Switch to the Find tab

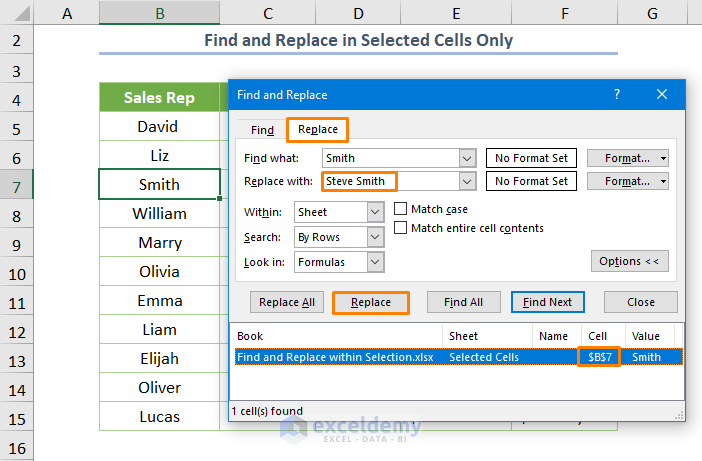(262, 130)
